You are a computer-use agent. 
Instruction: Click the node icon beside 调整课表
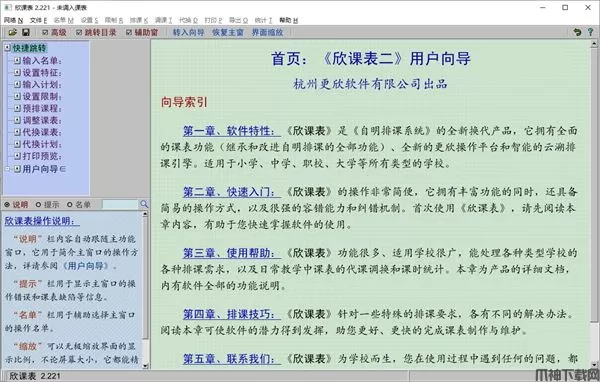click(x=17, y=120)
